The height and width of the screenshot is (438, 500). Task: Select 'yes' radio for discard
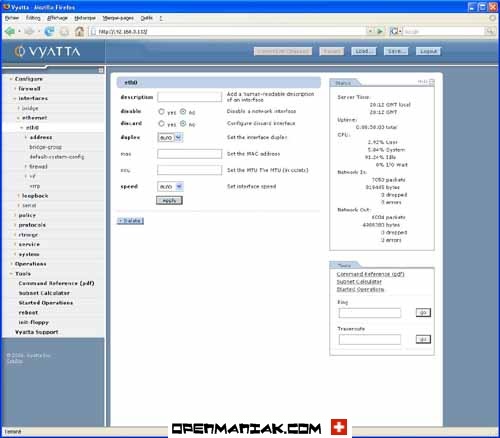161,124
